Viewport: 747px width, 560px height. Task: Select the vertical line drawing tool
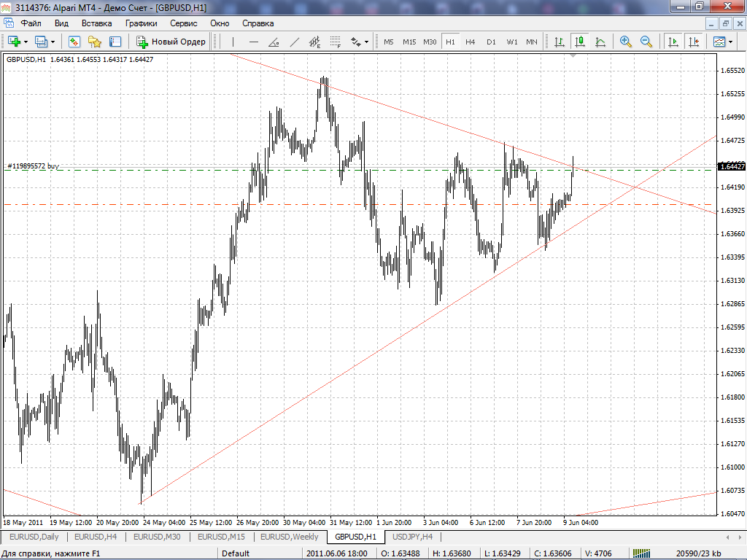click(x=233, y=42)
